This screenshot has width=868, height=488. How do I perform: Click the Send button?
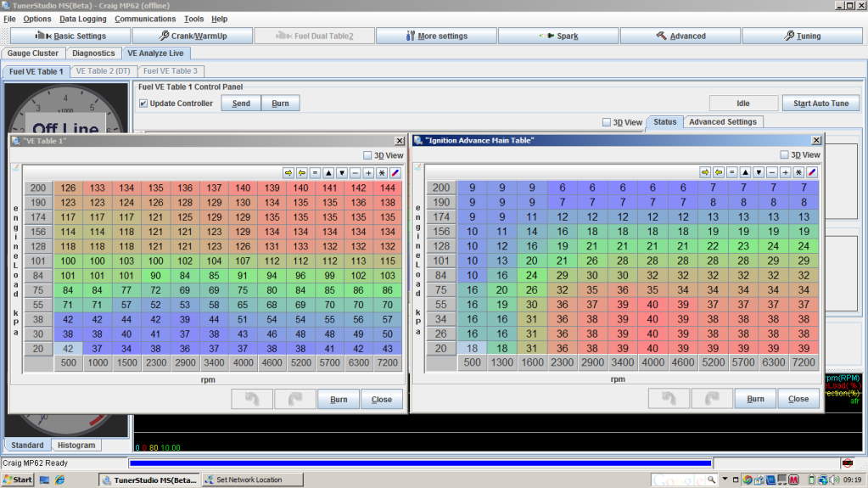pos(241,104)
